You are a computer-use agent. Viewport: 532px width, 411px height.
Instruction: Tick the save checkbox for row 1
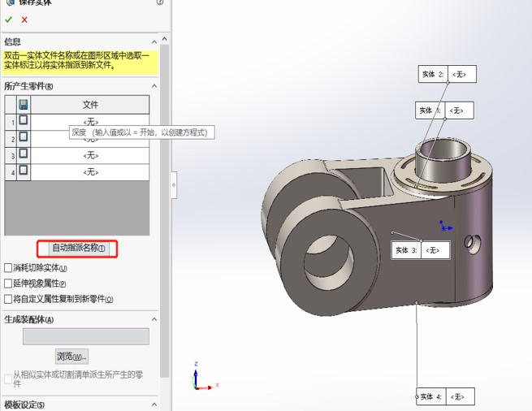24,119
